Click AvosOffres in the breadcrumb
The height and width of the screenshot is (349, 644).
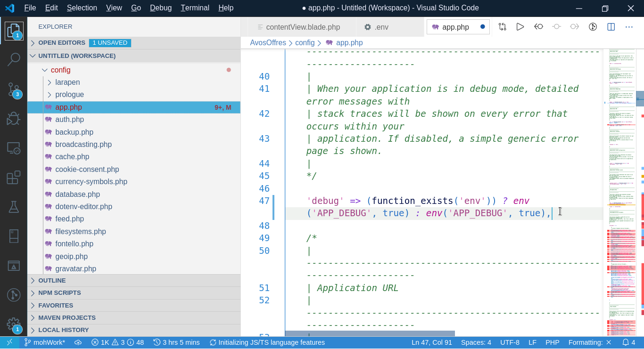(268, 43)
